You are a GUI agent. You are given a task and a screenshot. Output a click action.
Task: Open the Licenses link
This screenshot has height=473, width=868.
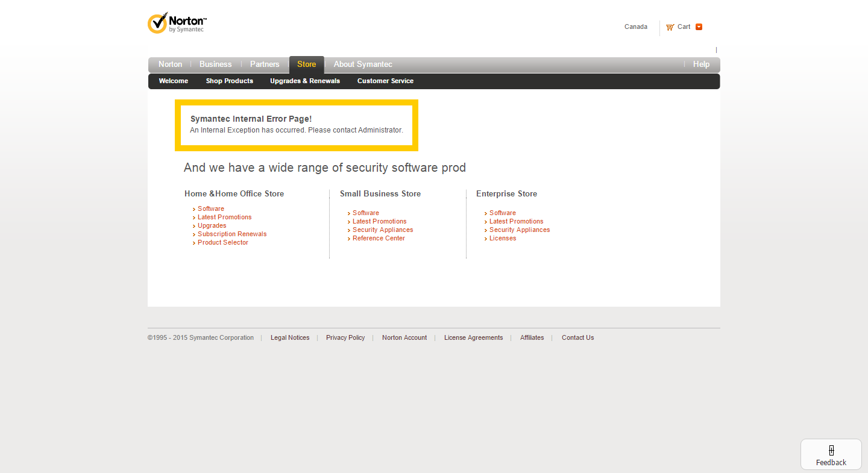[503, 238]
